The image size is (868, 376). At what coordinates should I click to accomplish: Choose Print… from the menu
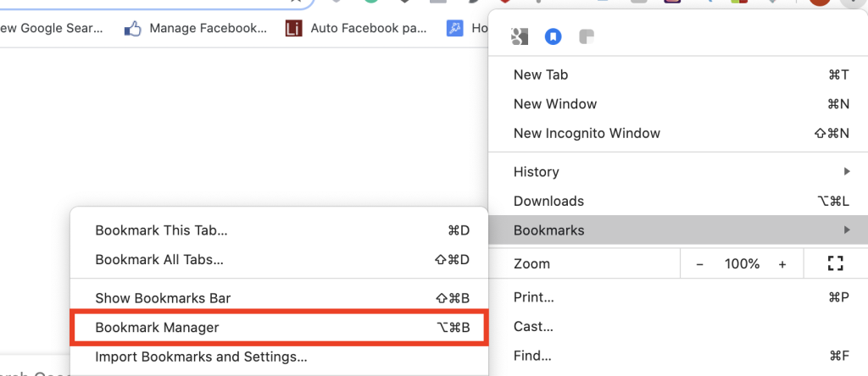coord(678,297)
